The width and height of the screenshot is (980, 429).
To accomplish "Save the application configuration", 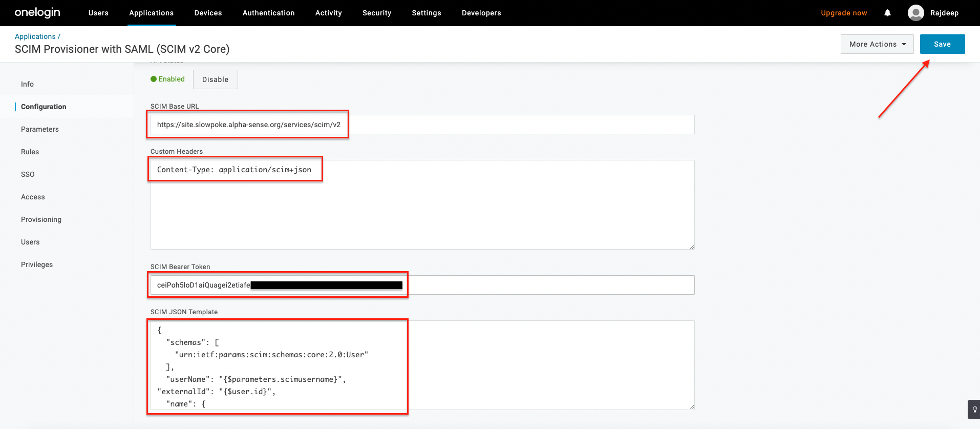I will click(942, 44).
